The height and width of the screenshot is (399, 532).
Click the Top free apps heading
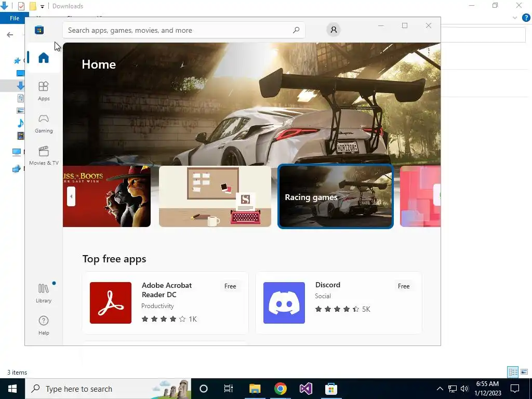tap(114, 259)
